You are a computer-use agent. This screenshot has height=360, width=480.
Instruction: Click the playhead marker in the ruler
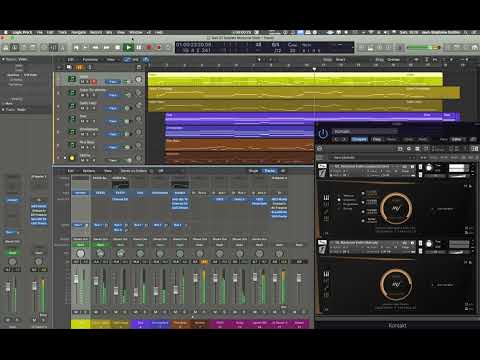pyautogui.click(x=314, y=69)
